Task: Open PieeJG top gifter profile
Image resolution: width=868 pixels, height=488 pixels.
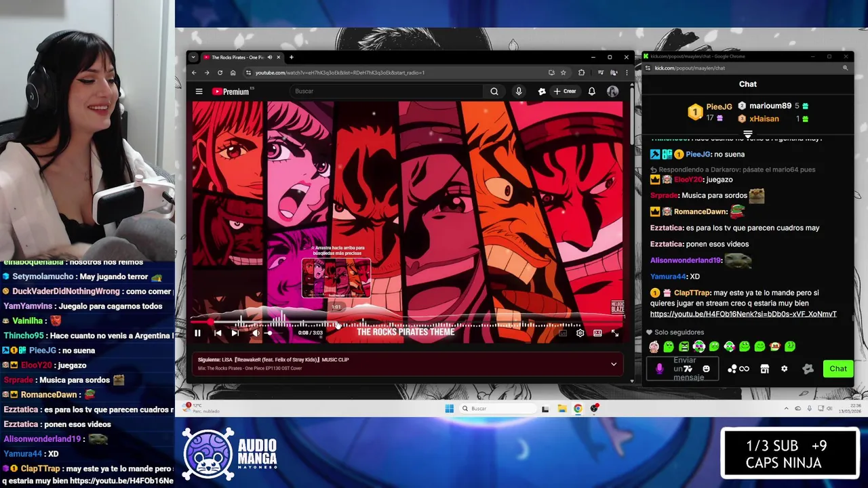Action: point(709,112)
